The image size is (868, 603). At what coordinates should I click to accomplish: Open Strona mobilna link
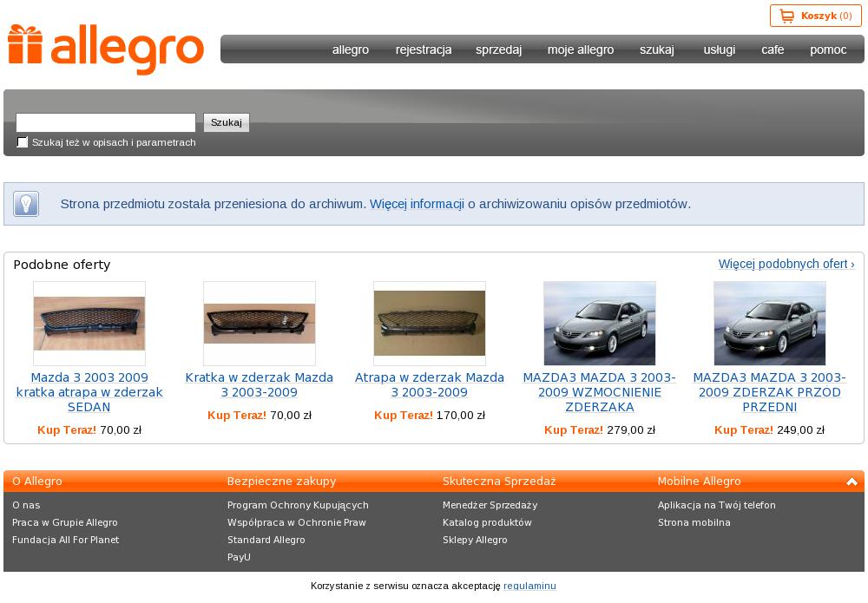point(694,522)
